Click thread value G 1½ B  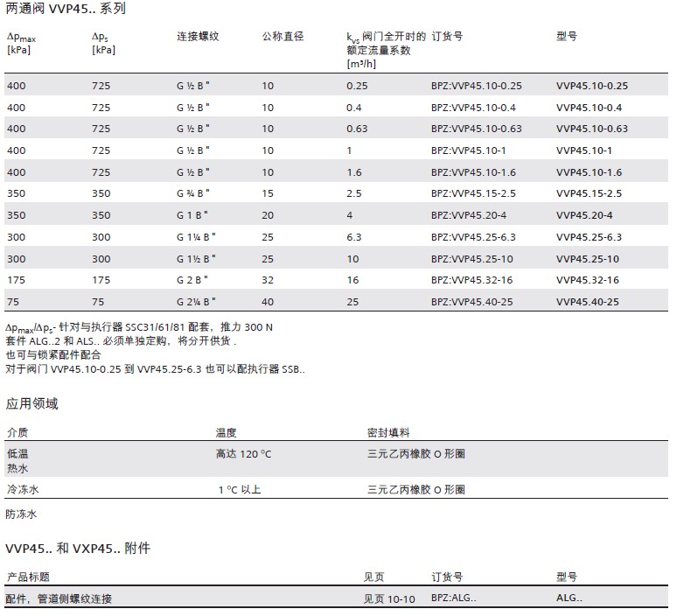click(x=196, y=259)
